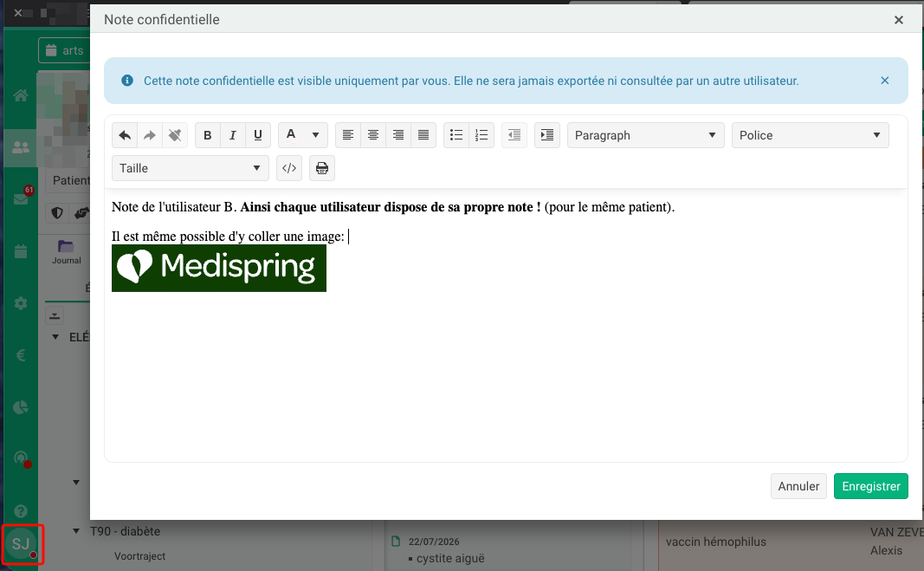Open the Taille size dropdown

(191, 168)
